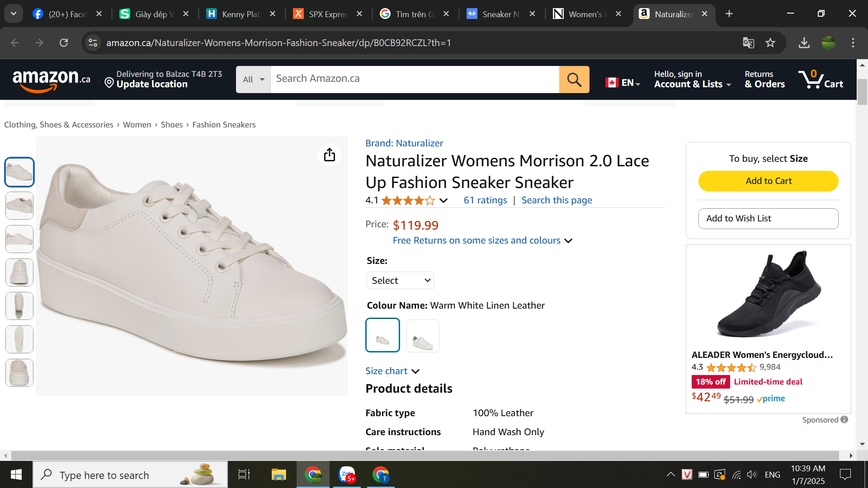
Task: Click the Google Translate icon in address bar
Action: click(x=748, y=43)
